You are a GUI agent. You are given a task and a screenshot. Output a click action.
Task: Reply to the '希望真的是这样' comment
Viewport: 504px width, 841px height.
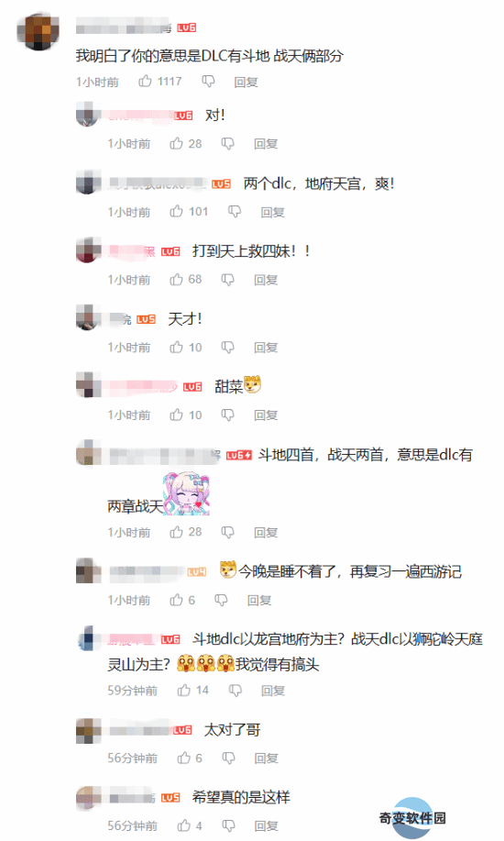tap(266, 826)
